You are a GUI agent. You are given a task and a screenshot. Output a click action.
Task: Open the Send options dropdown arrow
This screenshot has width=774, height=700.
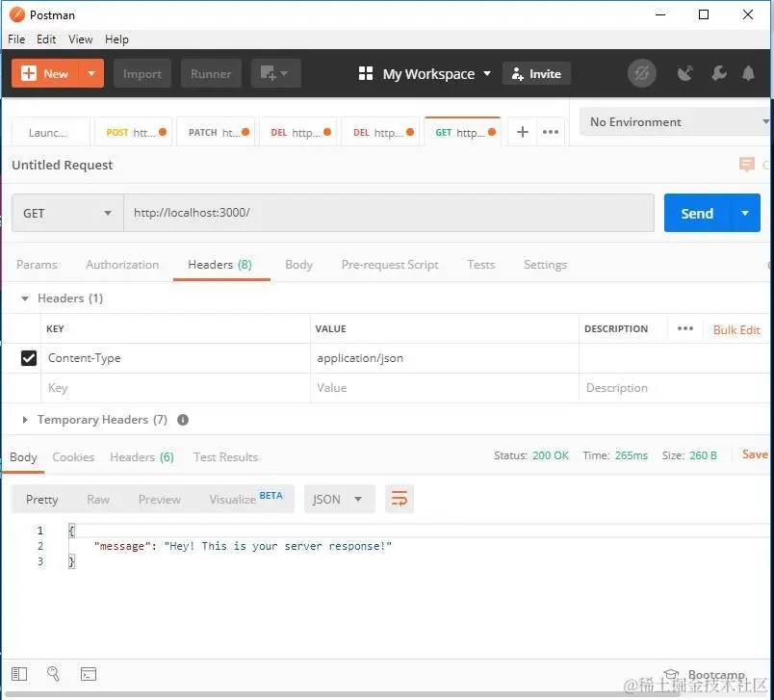click(x=745, y=213)
